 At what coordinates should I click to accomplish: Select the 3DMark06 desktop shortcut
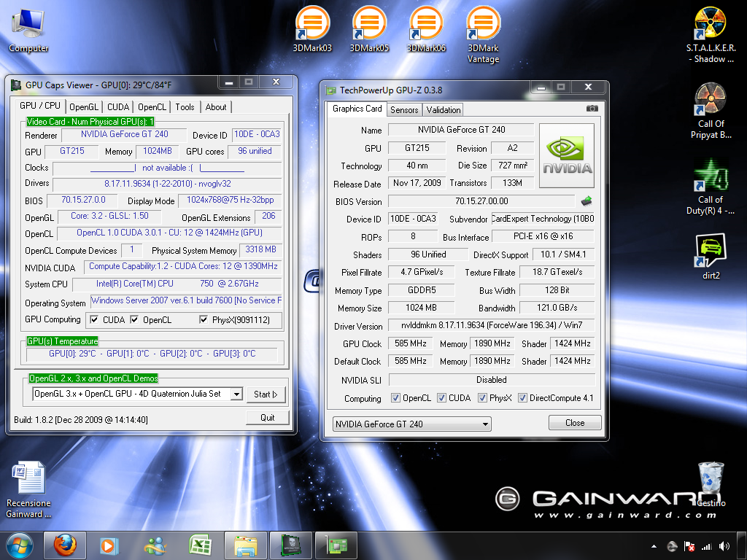(426, 29)
